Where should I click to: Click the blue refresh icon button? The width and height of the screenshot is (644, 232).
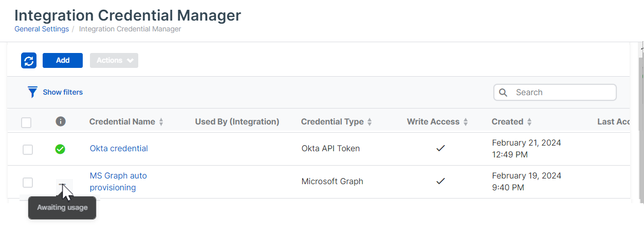pos(29,60)
